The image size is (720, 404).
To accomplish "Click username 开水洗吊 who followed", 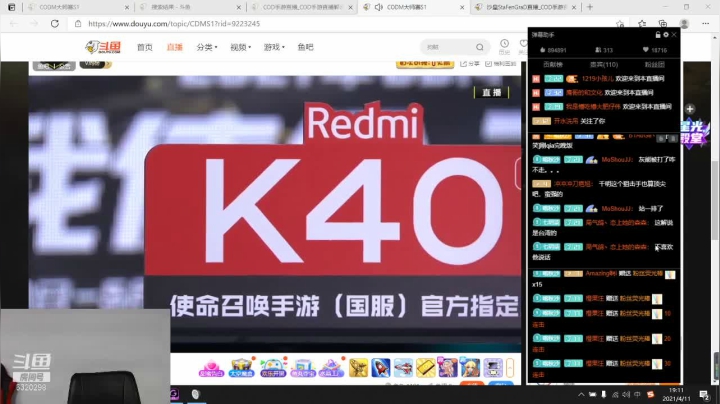I will pyautogui.click(x=566, y=121).
